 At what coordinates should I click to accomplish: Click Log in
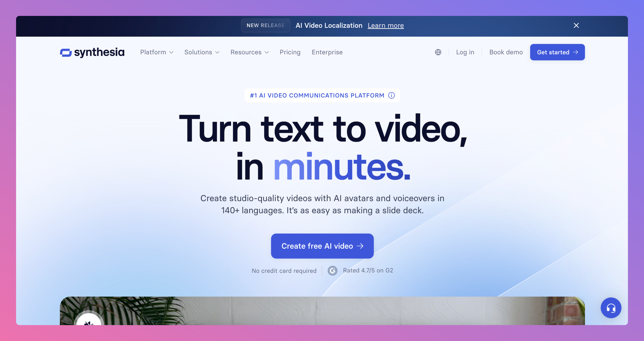click(465, 52)
